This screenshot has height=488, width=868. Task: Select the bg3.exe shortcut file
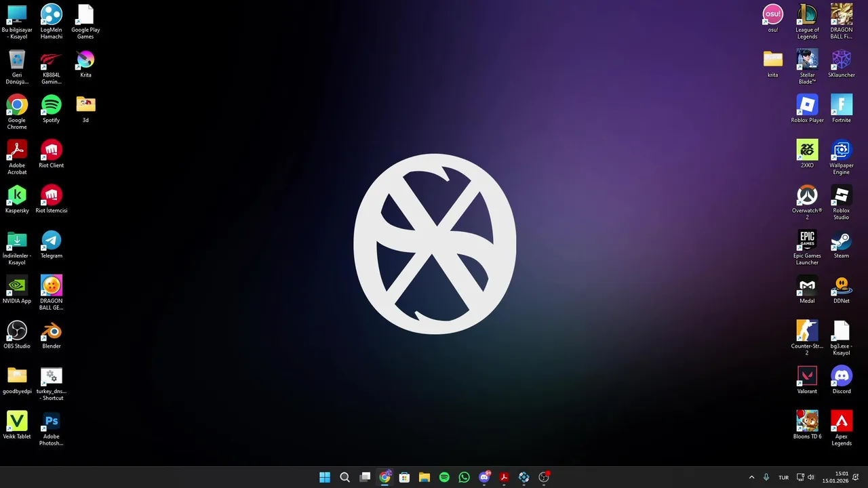[842, 338]
